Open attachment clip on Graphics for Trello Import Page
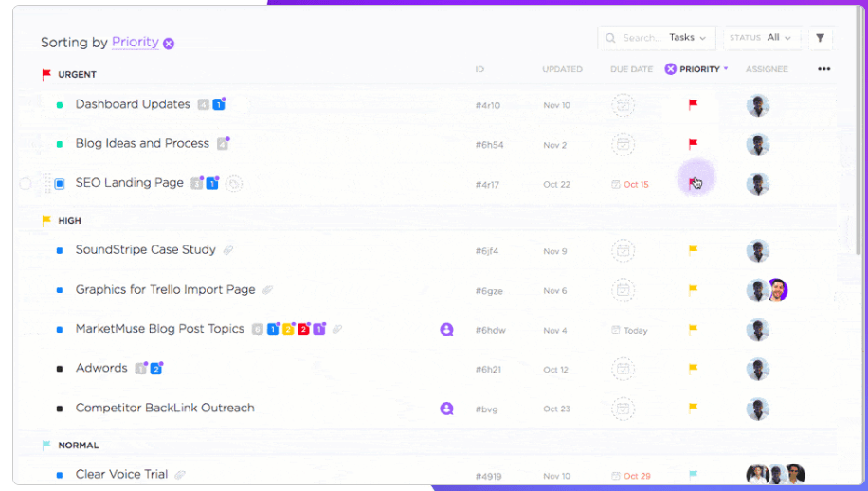 [268, 290]
